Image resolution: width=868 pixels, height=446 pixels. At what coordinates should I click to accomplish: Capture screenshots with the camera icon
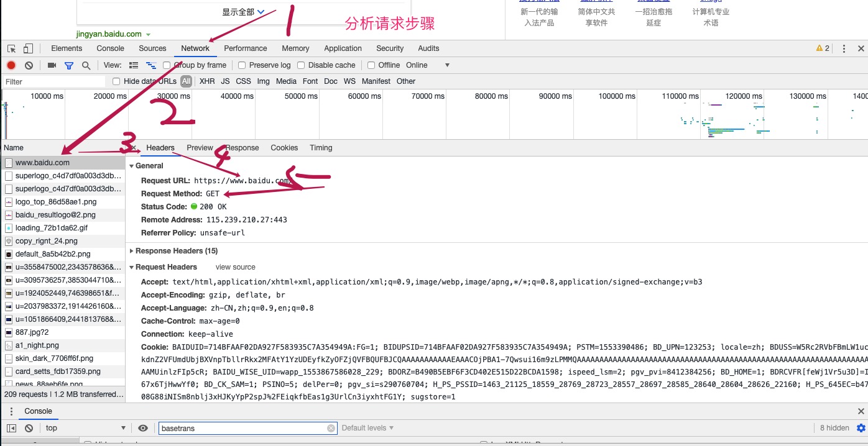point(52,65)
